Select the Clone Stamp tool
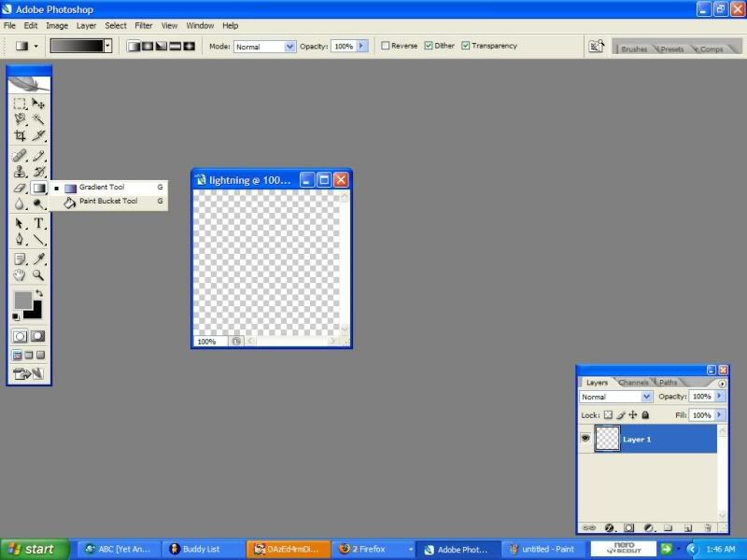747x560 pixels. (x=20, y=172)
